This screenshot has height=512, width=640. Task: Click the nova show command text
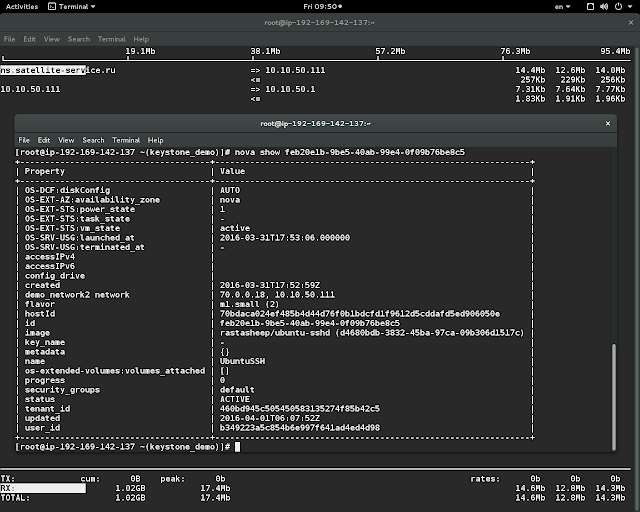tap(349, 152)
